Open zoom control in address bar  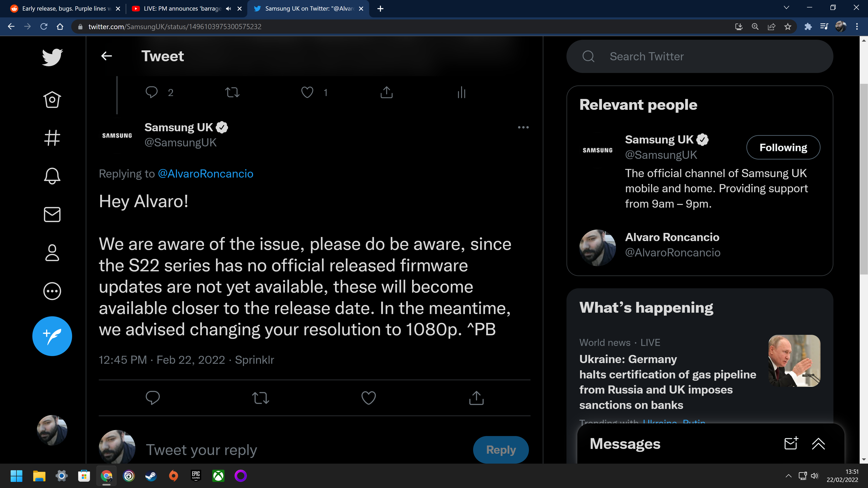[x=755, y=26]
